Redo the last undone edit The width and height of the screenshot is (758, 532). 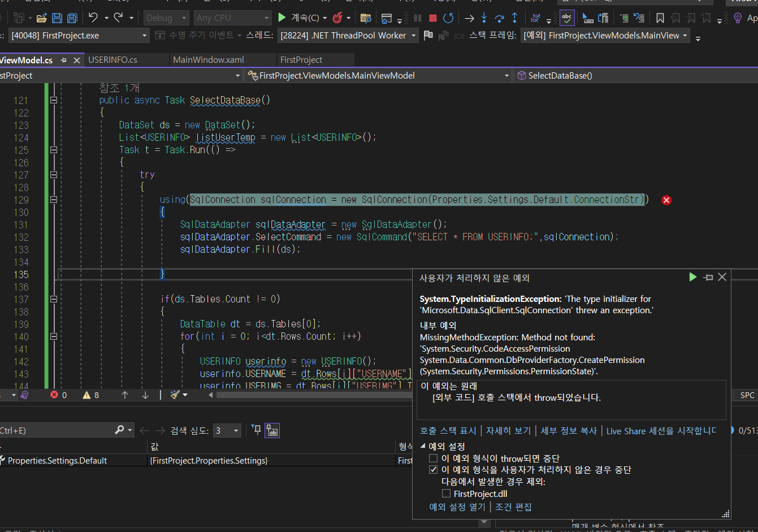pyautogui.click(x=118, y=18)
